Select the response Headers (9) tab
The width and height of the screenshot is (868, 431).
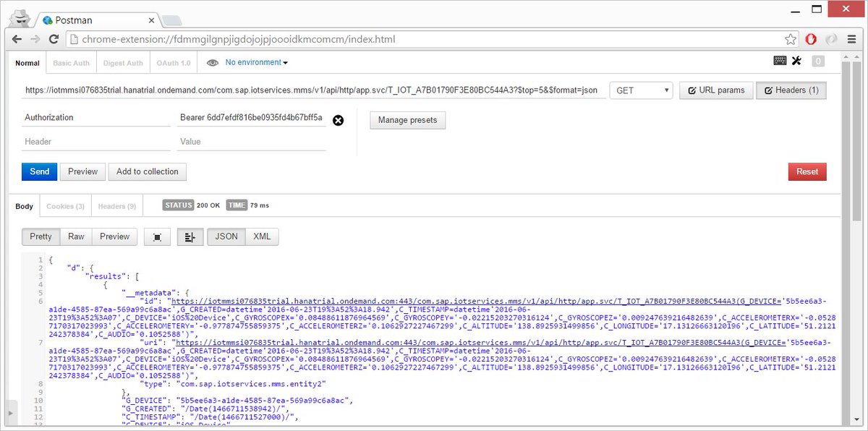[x=117, y=206]
